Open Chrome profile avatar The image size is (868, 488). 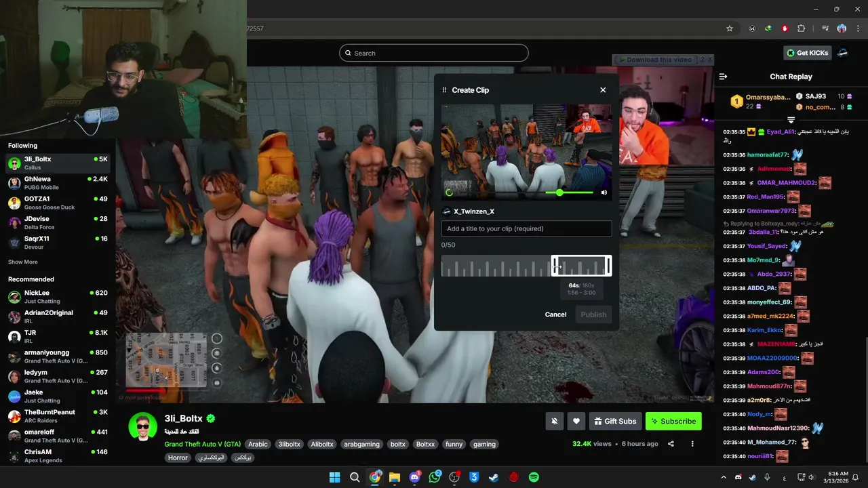pos(842,28)
